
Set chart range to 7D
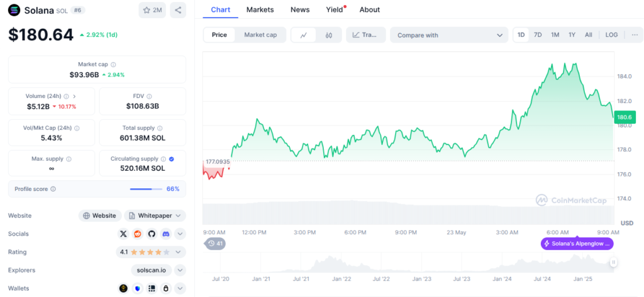538,35
